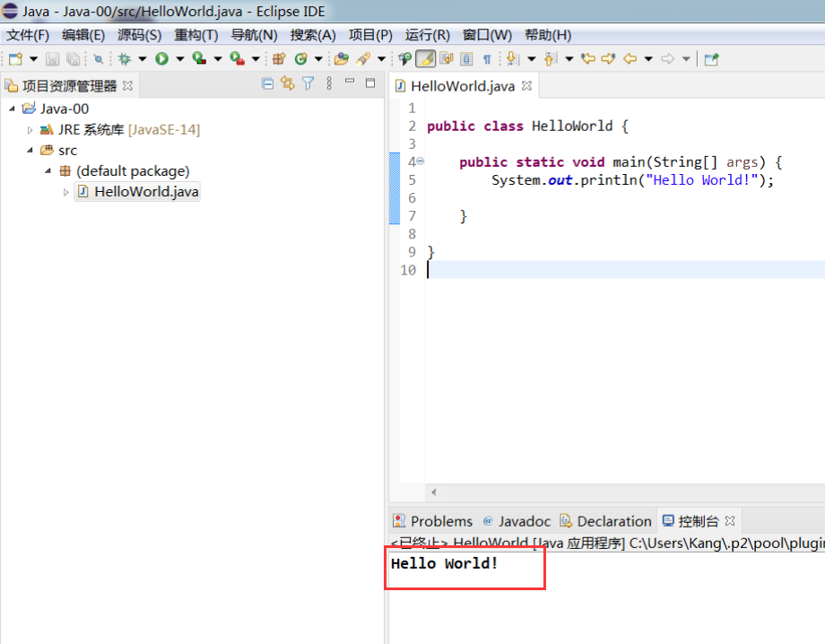
Task: Open the 文件(F) menu
Action: 28,35
